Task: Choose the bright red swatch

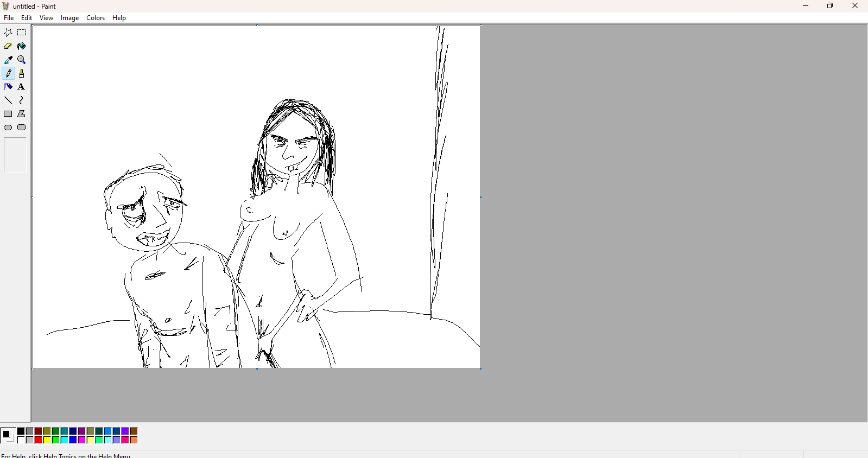Action: [x=39, y=440]
